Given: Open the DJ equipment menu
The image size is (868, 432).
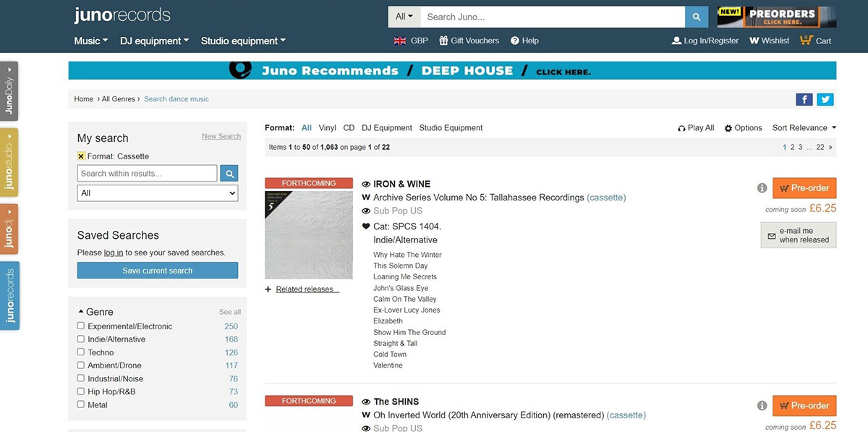Looking at the screenshot, I should (x=154, y=41).
